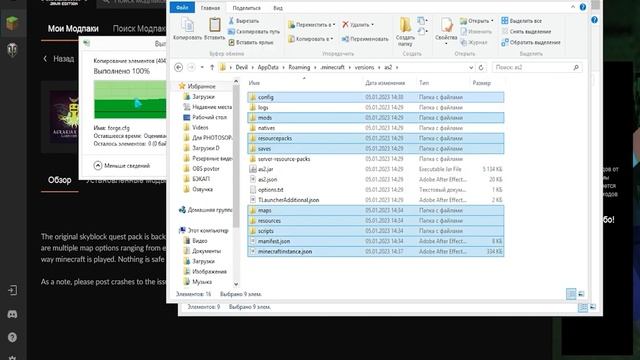This screenshot has height=360, width=640.
Task: Open the Open (Открыть) dropdown in the ribbon
Action: pyautogui.click(x=476, y=21)
